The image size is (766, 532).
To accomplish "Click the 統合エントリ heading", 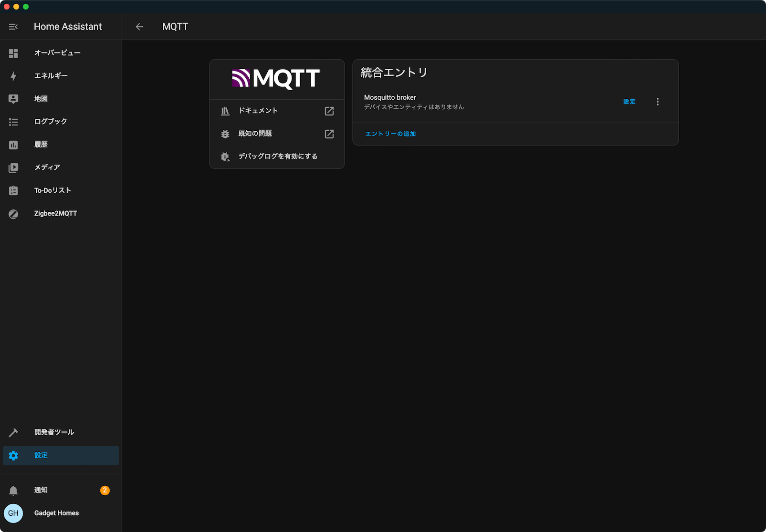I will (x=394, y=73).
